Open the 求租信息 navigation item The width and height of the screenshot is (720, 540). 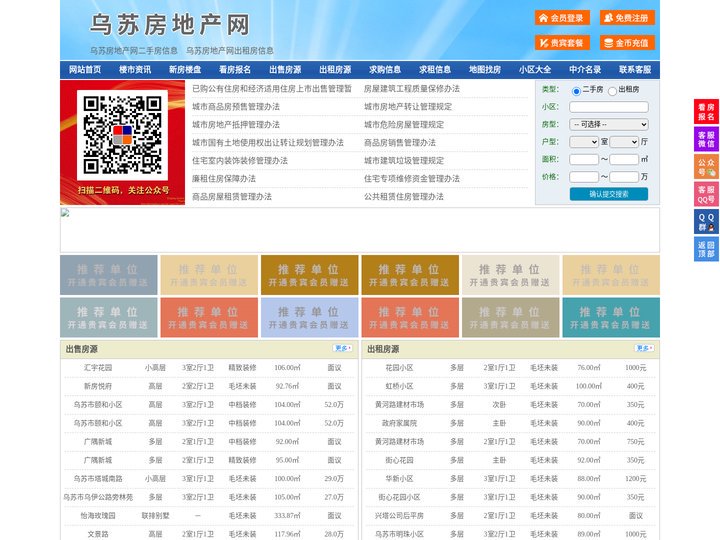pyautogui.click(x=435, y=70)
